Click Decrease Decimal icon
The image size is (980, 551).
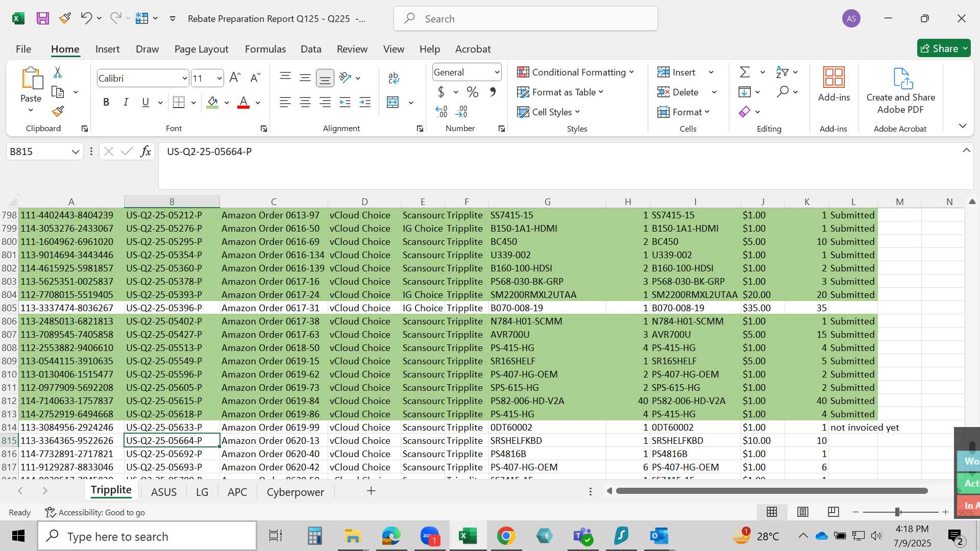click(x=461, y=111)
